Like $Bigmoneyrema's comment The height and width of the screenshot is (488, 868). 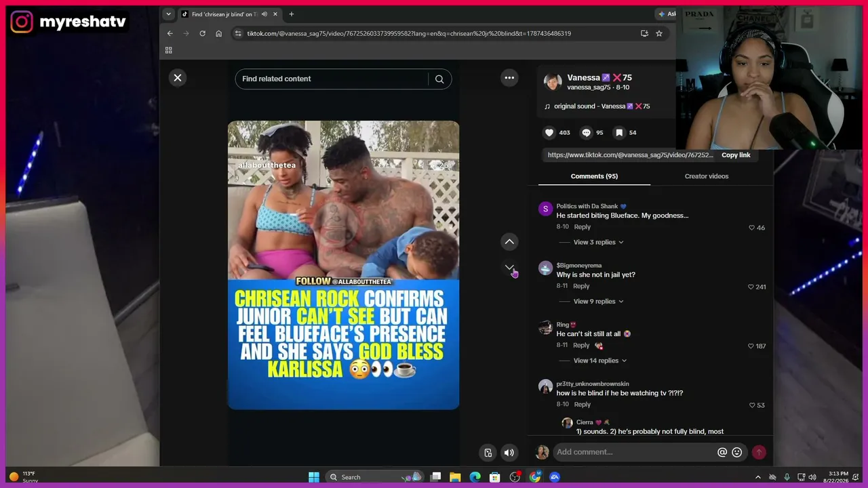[751, 287]
